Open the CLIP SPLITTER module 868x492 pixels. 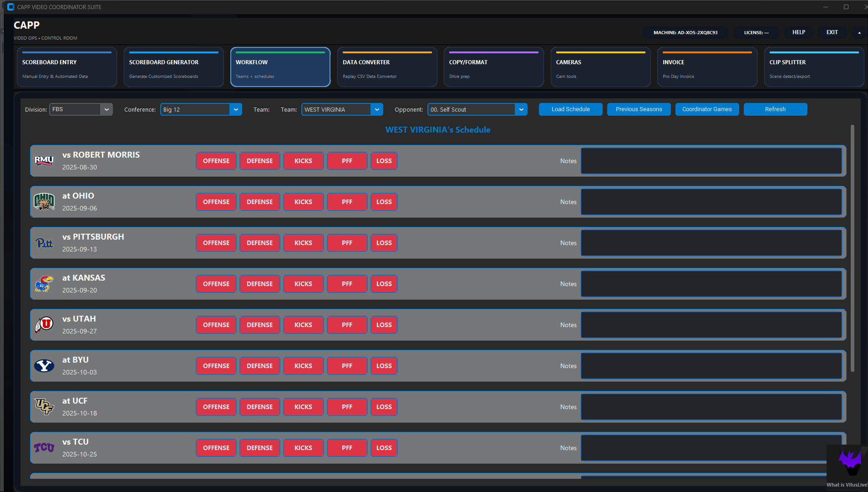tap(813, 67)
